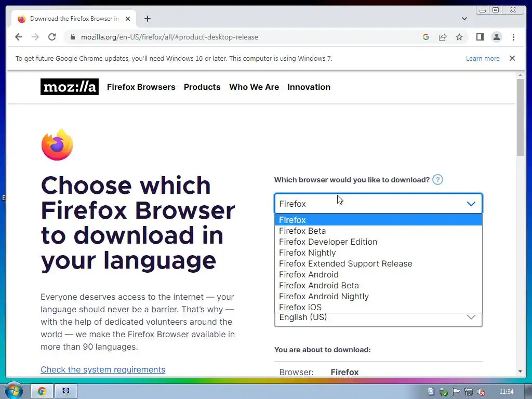Open the Innovation menu
This screenshot has height=399, width=532.
[309, 87]
